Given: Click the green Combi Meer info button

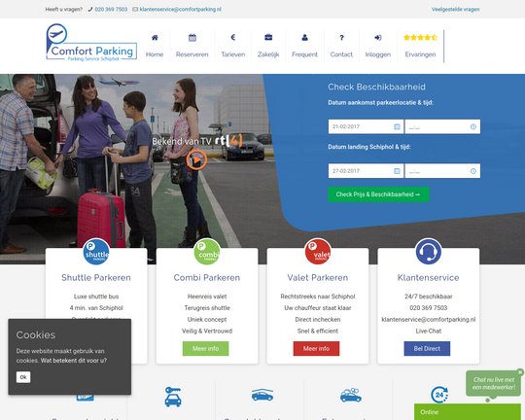Looking at the screenshot, I should click(205, 348).
